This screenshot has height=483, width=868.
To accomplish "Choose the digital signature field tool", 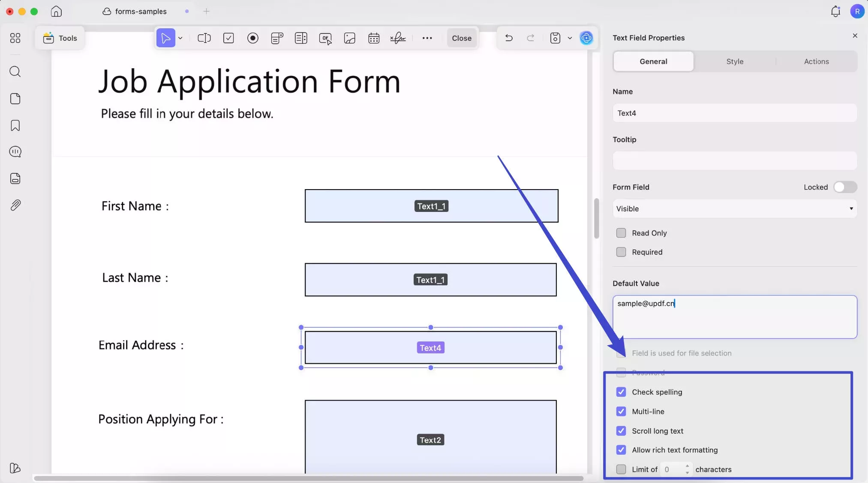I will 398,38.
